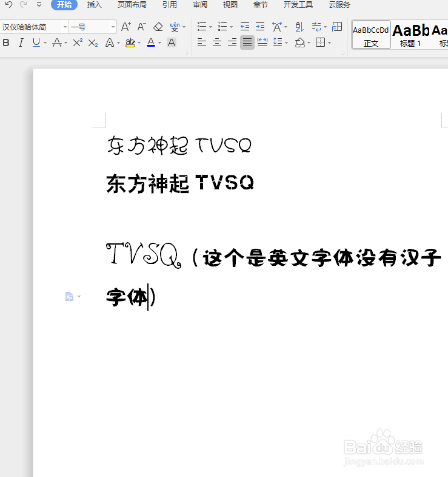Open the 插入 tab
Viewport: 448px width, 477px height.
click(x=94, y=5)
